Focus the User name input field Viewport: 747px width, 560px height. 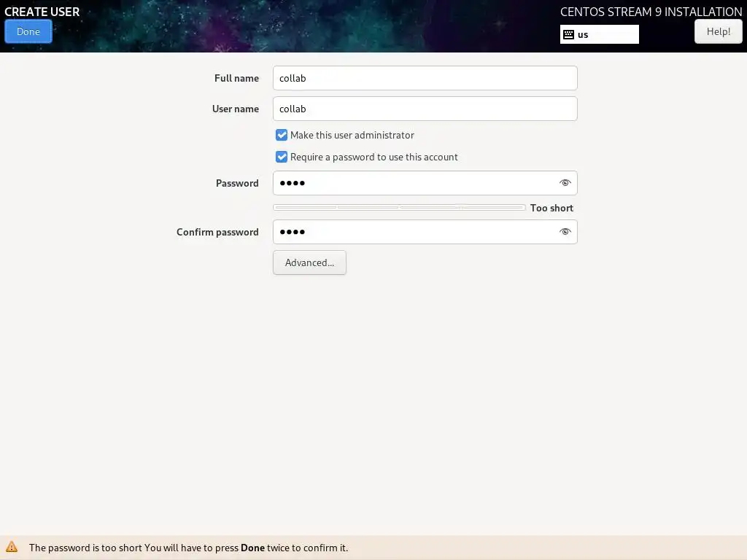point(425,109)
